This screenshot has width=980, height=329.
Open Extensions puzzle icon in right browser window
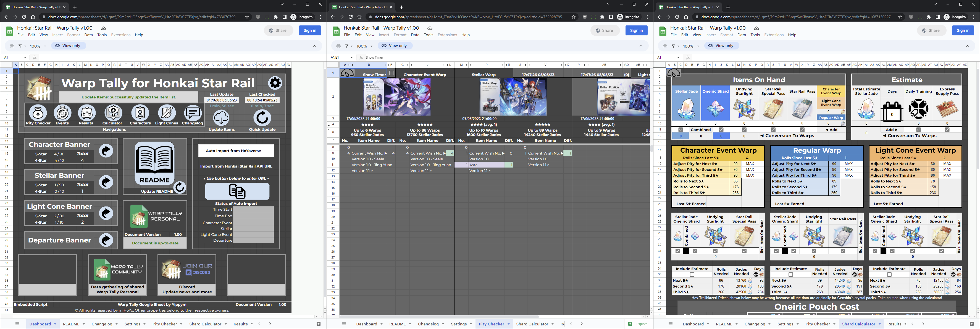929,17
